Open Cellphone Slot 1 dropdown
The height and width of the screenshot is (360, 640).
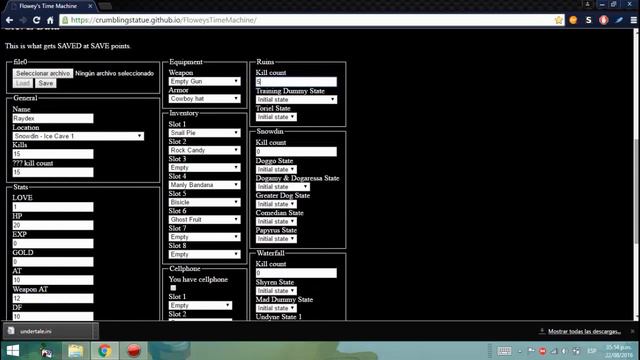(200, 305)
